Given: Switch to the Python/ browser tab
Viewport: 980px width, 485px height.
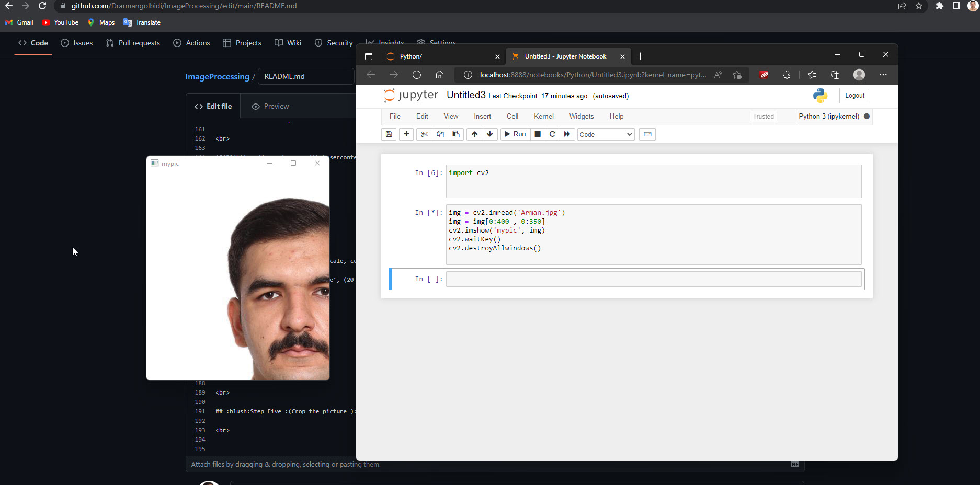Looking at the screenshot, I should coord(412,56).
